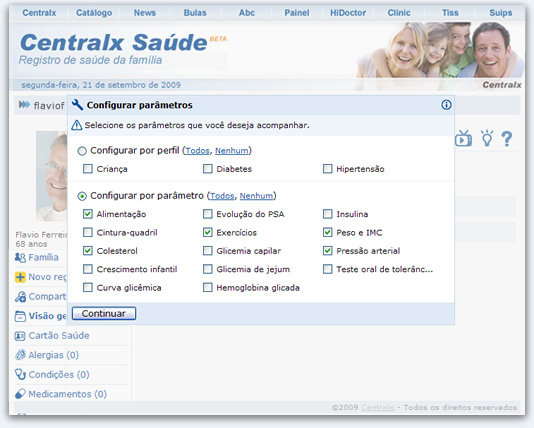
Task: Open help via question mark icon
Action: (x=507, y=139)
